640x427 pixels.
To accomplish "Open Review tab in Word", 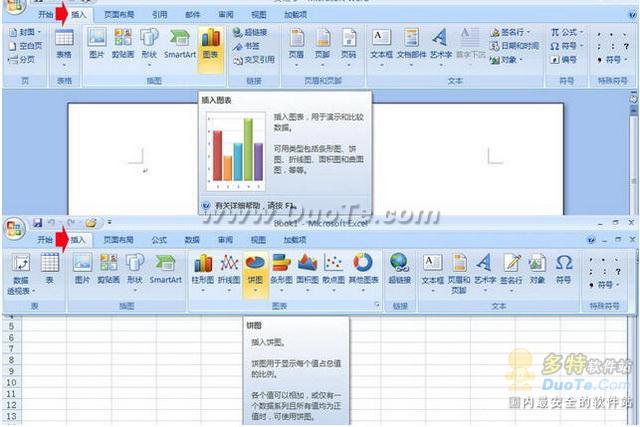I will (x=226, y=15).
